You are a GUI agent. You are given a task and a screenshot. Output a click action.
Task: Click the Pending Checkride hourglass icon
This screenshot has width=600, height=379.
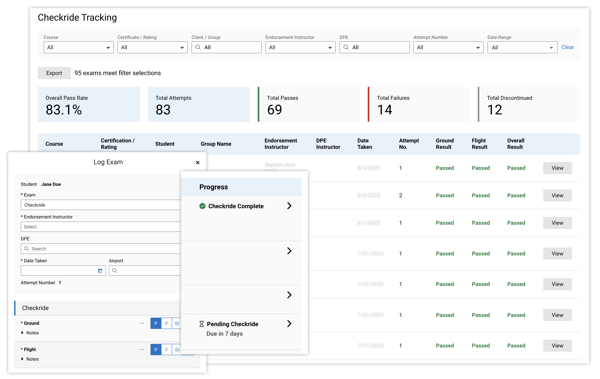point(201,324)
